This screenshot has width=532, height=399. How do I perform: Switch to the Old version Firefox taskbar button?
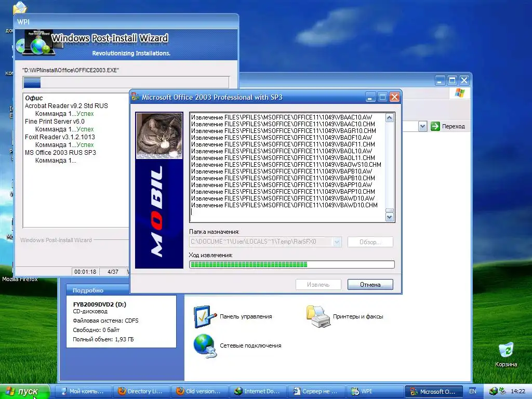(200, 391)
